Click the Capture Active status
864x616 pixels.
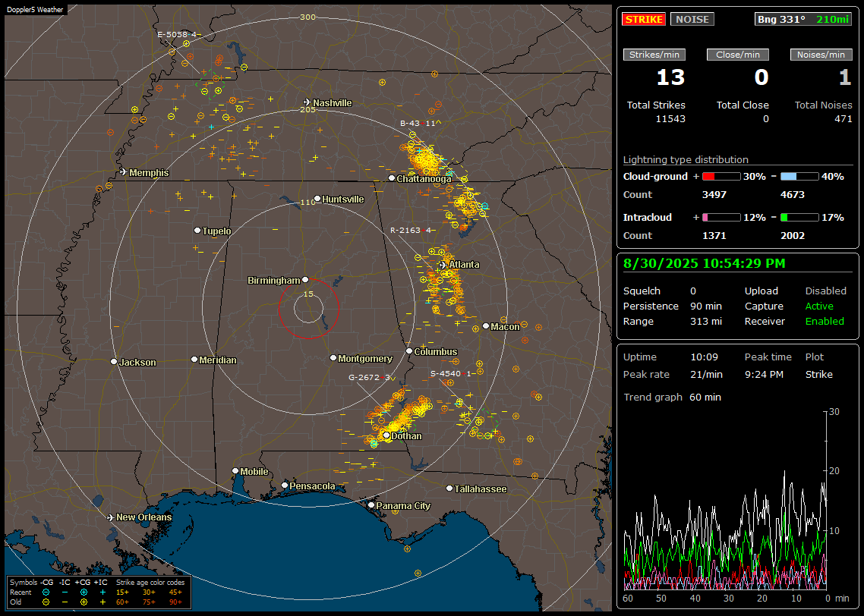[819, 306]
